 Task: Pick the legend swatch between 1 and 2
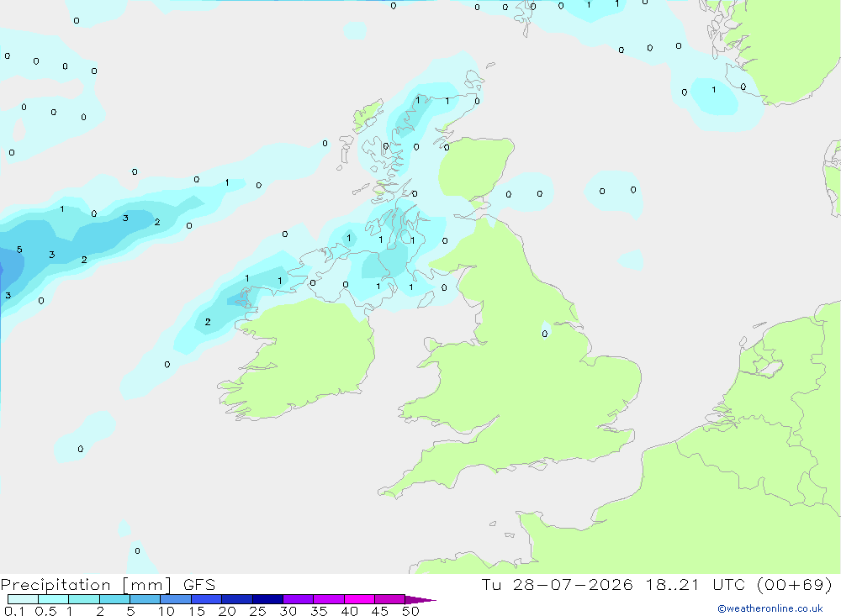click(84, 599)
